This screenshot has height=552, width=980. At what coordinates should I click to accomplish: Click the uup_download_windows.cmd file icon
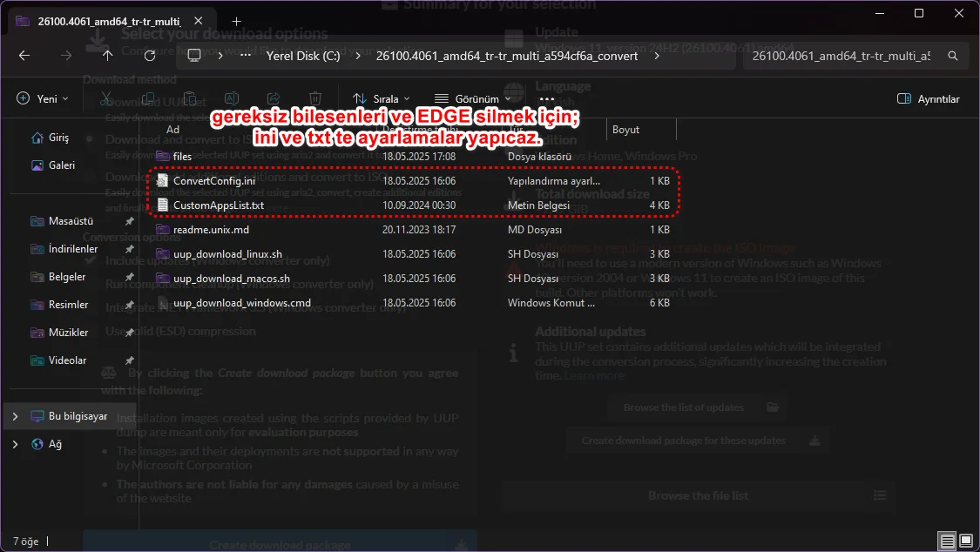(x=163, y=302)
